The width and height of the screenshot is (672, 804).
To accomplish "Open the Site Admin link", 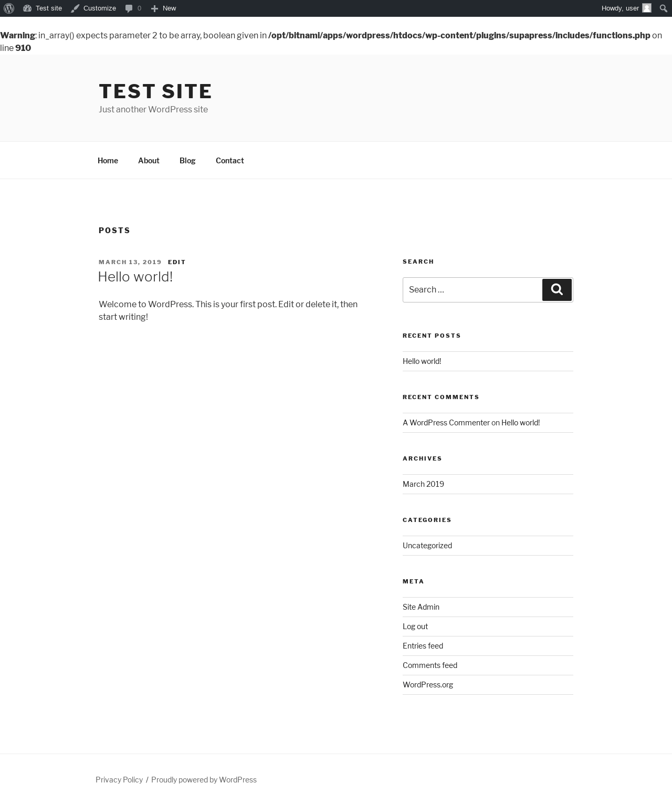I will tap(421, 607).
